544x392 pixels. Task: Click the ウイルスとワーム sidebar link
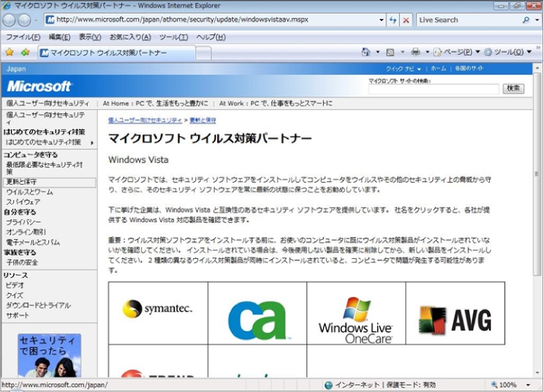[29, 192]
